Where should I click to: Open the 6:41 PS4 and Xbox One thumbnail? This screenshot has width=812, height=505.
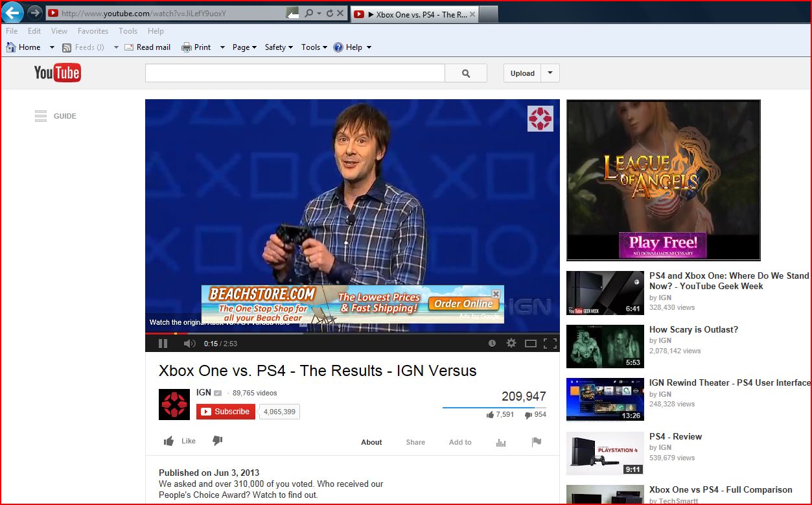pos(605,293)
